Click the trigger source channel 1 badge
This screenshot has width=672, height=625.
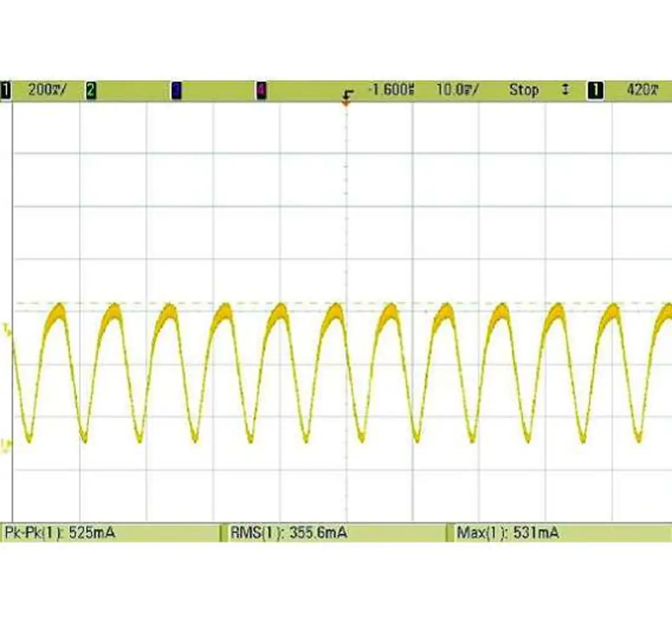[x=595, y=90]
